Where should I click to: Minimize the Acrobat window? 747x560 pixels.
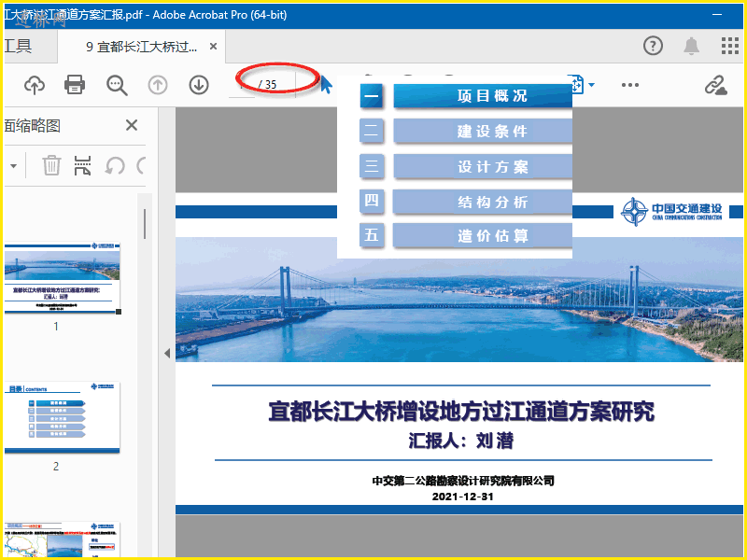point(717,15)
